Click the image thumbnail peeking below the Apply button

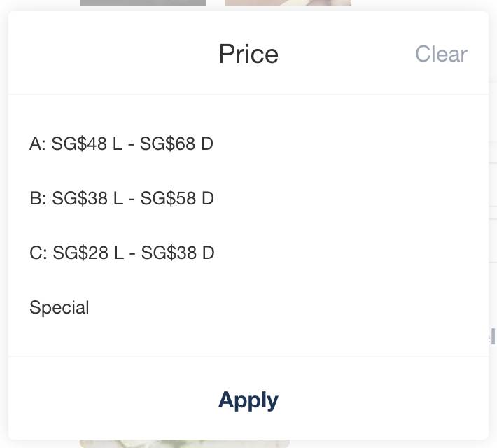(184, 444)
